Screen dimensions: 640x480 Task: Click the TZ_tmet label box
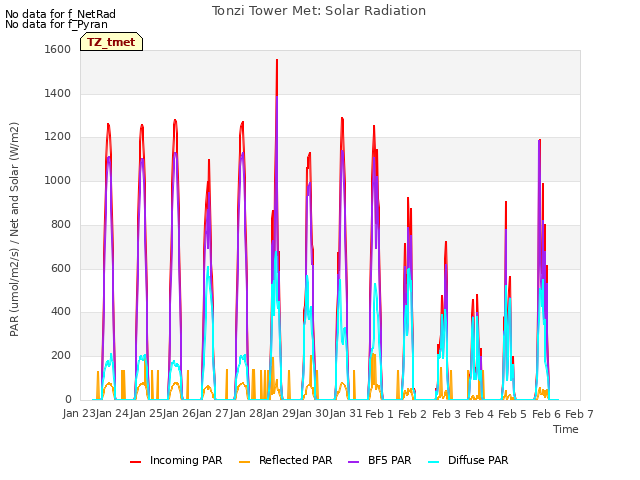[111, 42]
